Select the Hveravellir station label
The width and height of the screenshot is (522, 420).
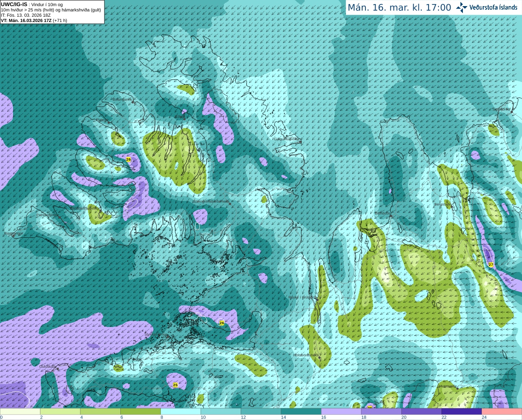(x=447, y=386)
